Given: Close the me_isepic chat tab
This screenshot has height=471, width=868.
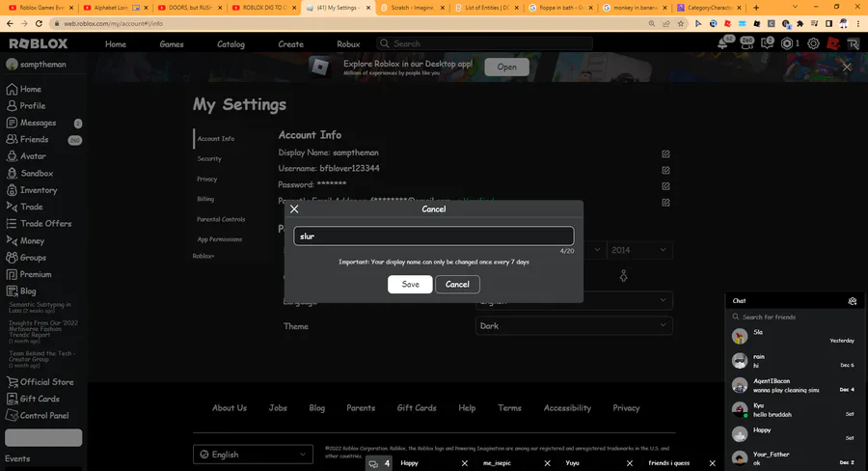Looking at the screenshot, I should tap(547, 463).
